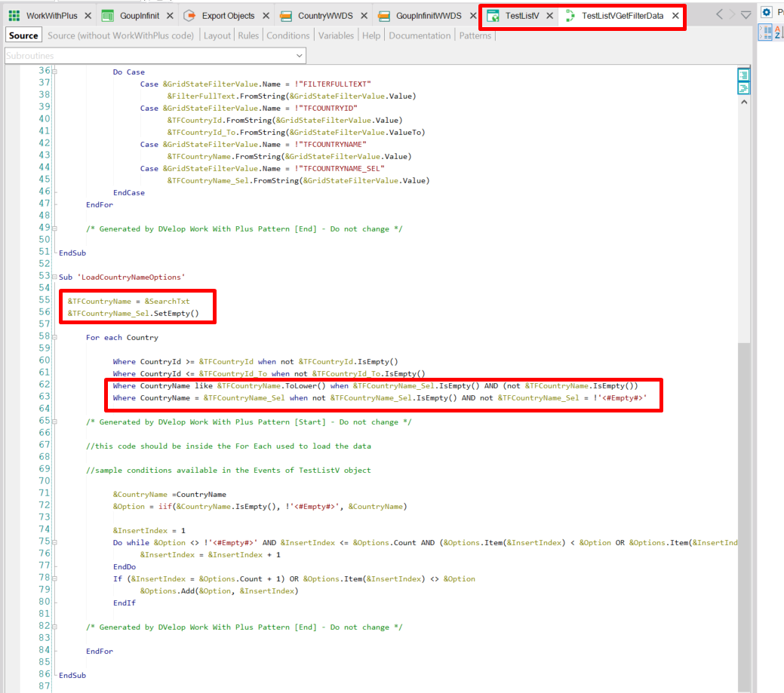Click the vertical scrollbar thumb in editor
This screenshot has width=784, height=693.
744,517
